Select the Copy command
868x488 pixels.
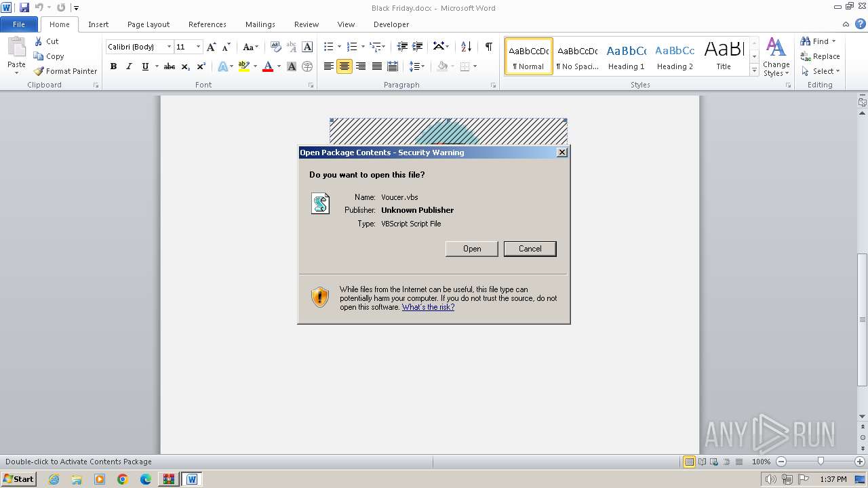coord(49,56)
